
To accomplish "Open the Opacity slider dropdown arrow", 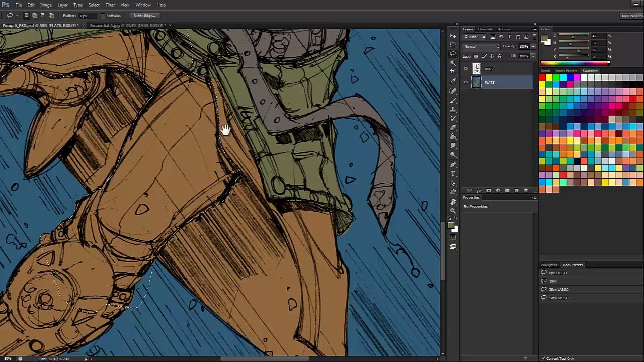I will click(533, 47).
